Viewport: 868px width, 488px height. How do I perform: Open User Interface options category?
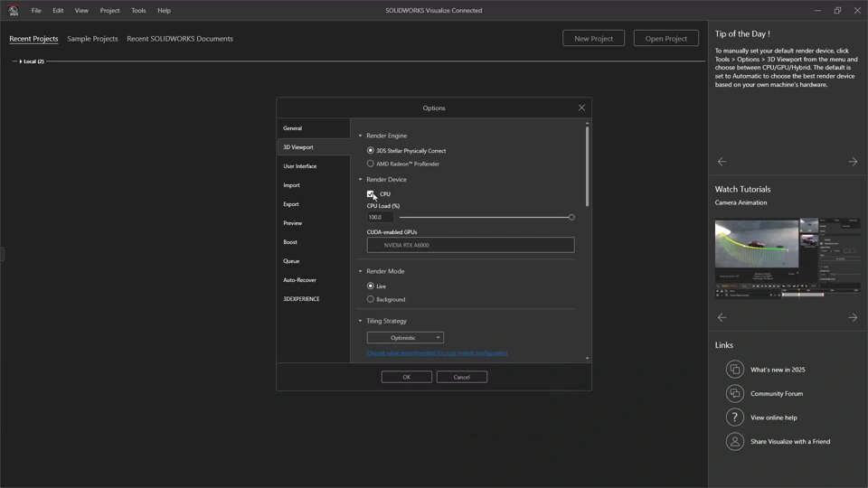[x=314, y=166]
